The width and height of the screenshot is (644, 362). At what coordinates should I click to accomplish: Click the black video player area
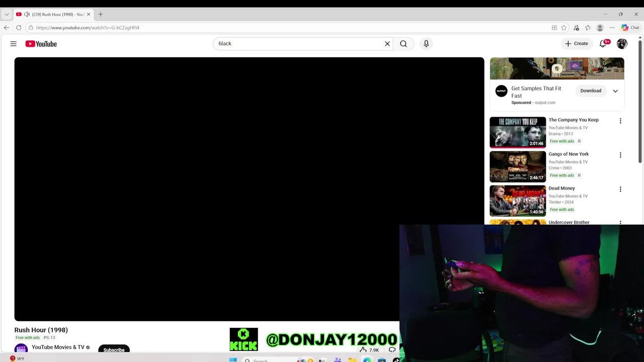click(x=249, y=189)
